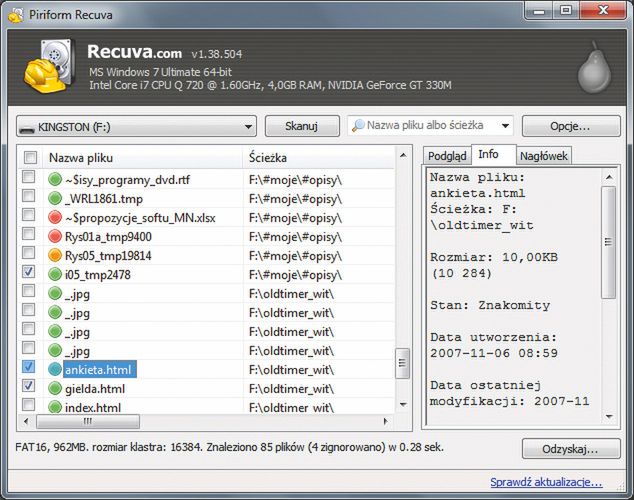
Task: Check the box for ~$isy_programy_dvd.rtf
Action: tap(28, 177)
